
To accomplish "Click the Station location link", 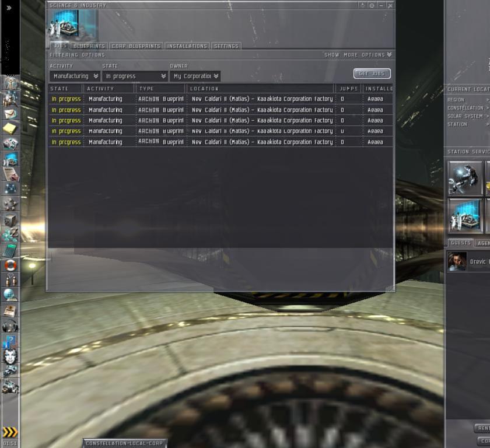I will tap(468, 124).
